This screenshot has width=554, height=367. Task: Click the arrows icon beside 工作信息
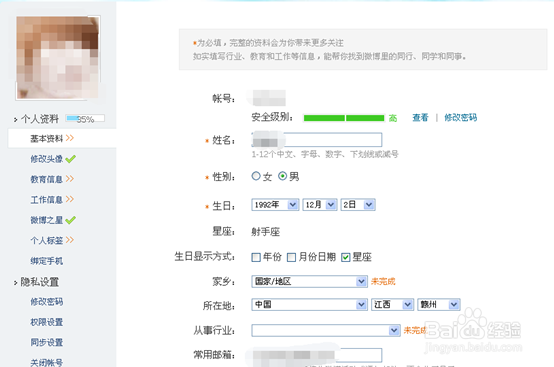coord(70,199)
